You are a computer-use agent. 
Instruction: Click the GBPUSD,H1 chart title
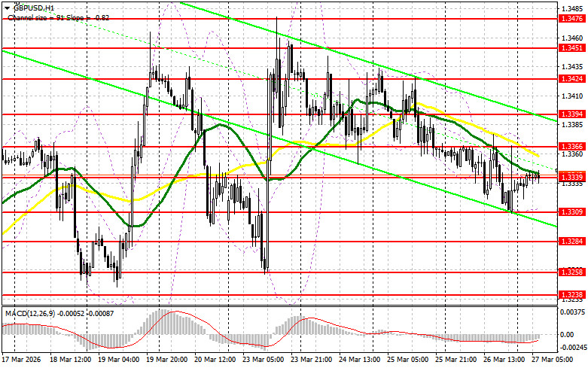pyautogui.click(x=34, y=8)
